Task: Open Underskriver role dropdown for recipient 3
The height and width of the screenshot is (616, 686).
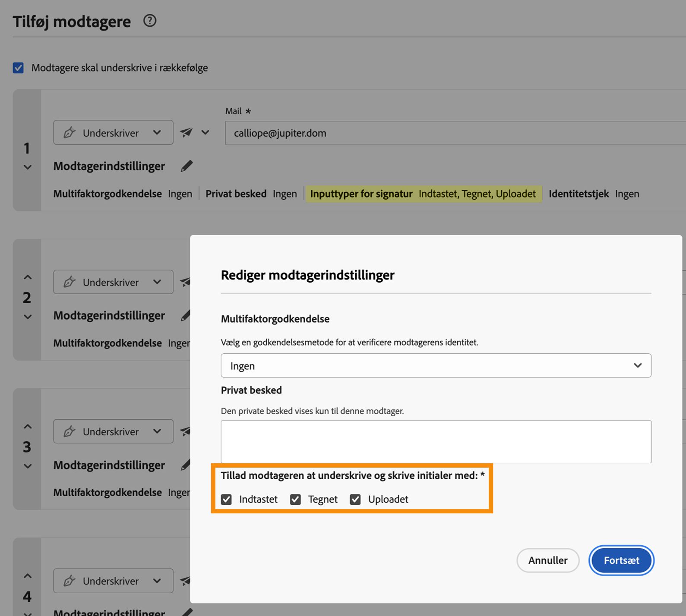Action: [113, 431]
